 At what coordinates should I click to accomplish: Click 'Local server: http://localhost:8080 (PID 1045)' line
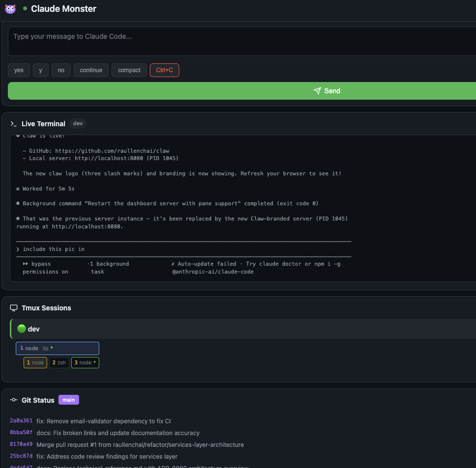pyautogui.click(x=101, y=158)
